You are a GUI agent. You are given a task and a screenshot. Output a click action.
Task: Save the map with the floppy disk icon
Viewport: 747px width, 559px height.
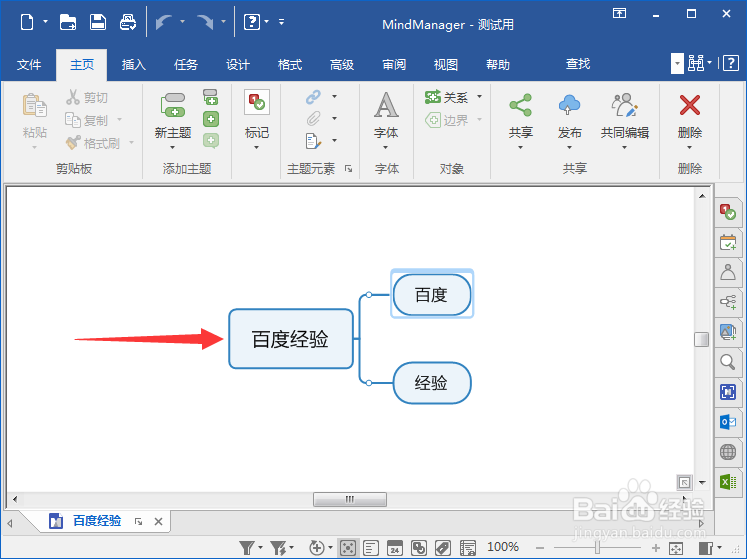(x=98, y=22)
